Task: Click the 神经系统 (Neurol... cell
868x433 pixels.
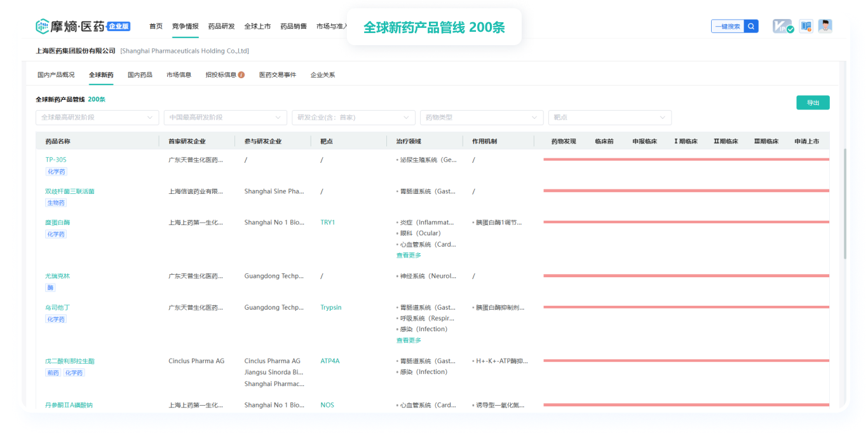Action: click(x=427, y=276)
